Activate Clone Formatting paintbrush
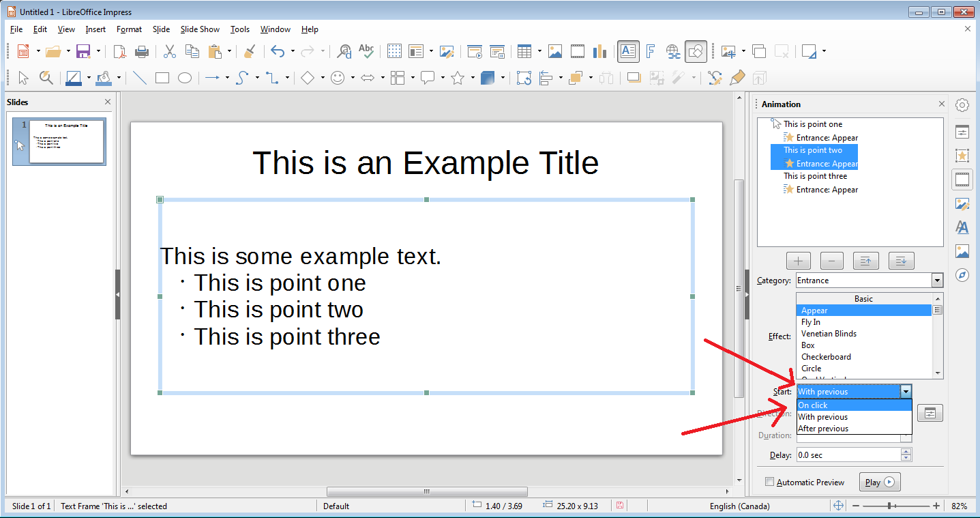 tap(250, 51)
